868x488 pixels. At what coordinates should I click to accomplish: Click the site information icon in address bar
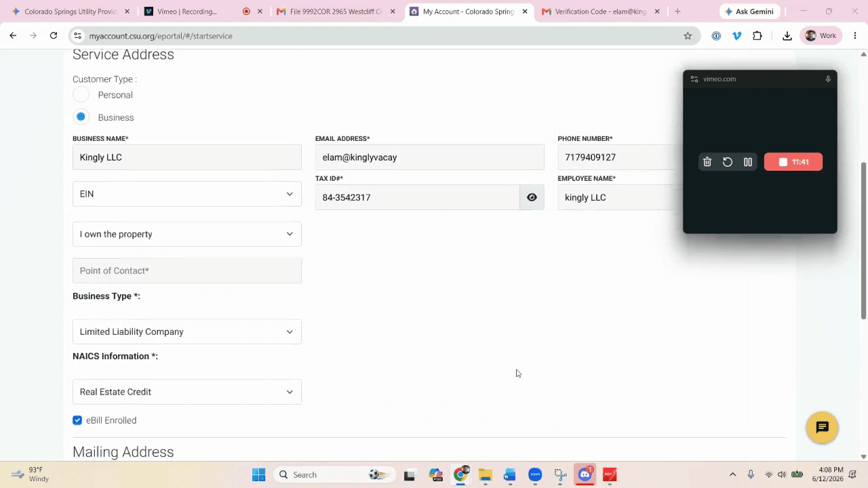(77, 36)
